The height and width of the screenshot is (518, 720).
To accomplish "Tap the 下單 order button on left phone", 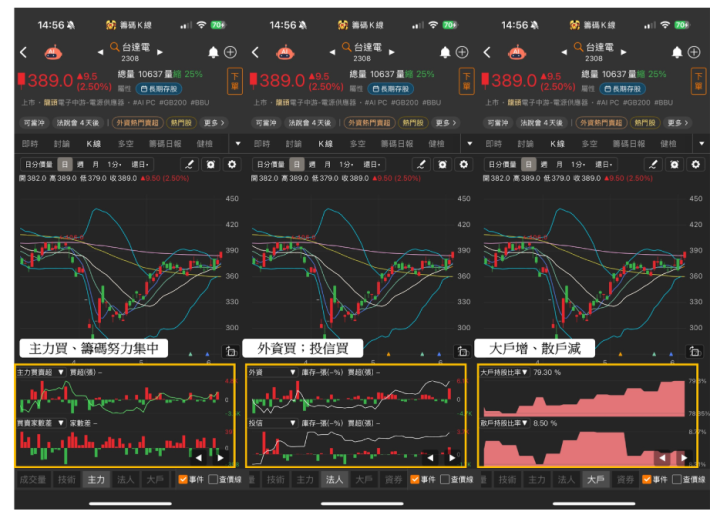I will 235,81.
